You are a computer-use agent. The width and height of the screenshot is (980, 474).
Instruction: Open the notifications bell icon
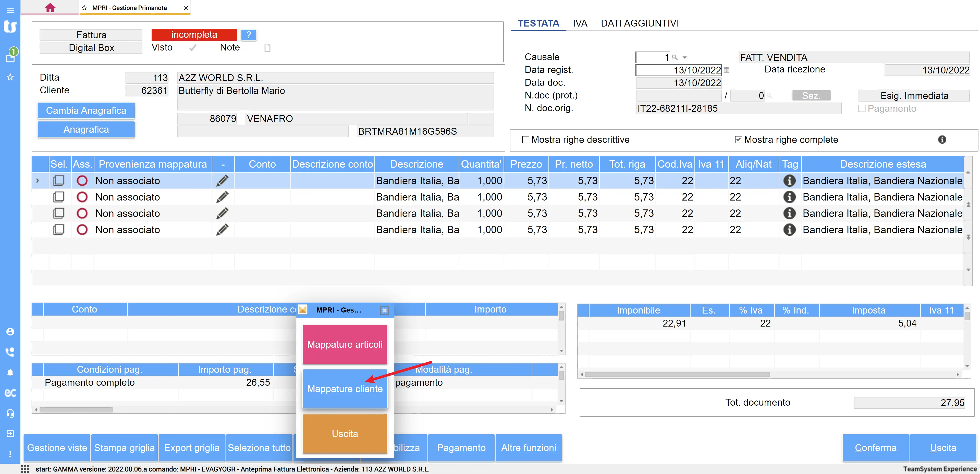click(10, 372)
